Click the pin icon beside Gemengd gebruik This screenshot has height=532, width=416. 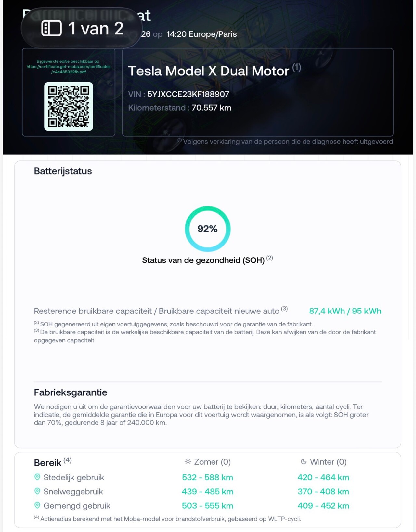(37, 505)
